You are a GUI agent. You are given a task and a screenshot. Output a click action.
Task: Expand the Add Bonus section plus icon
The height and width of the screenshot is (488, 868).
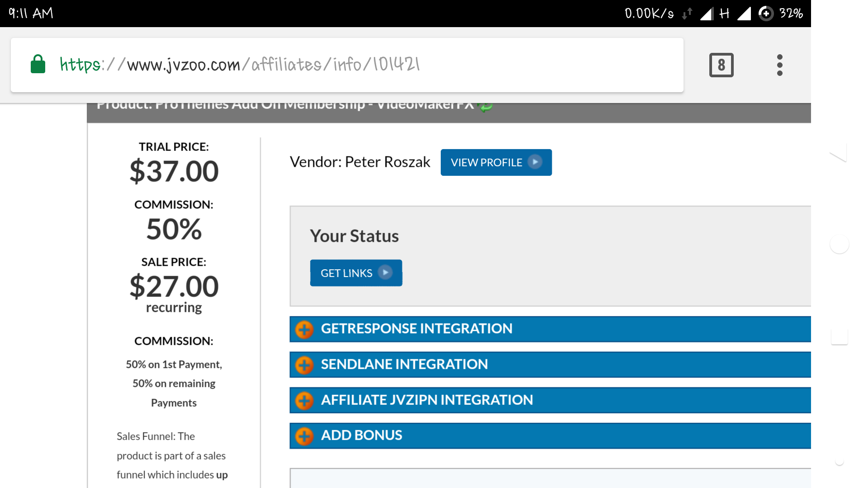(x=304, y=436)
